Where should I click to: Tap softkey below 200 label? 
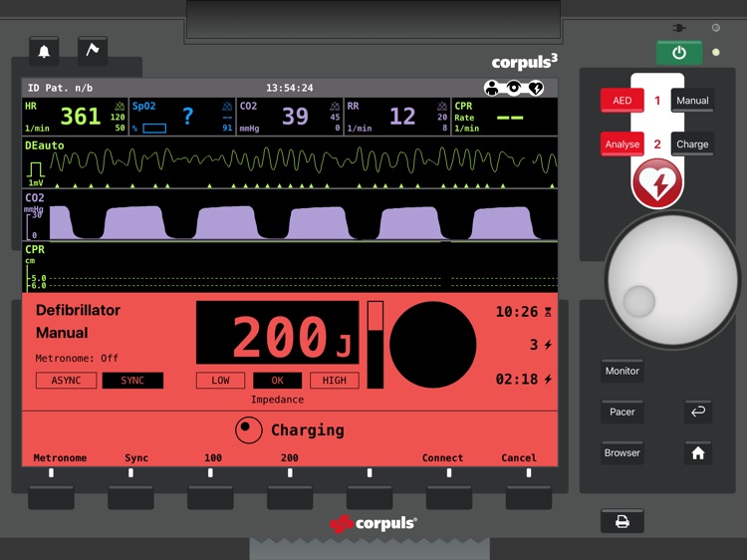point(290,498)
